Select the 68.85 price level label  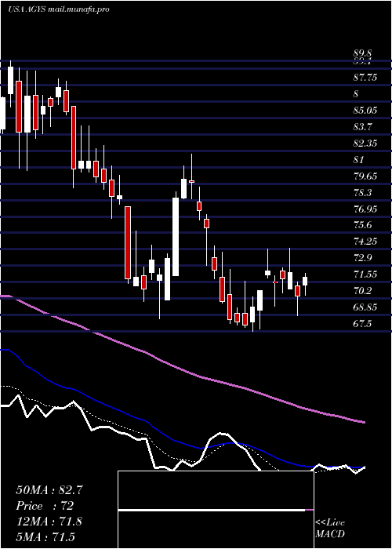pos(365,307)
